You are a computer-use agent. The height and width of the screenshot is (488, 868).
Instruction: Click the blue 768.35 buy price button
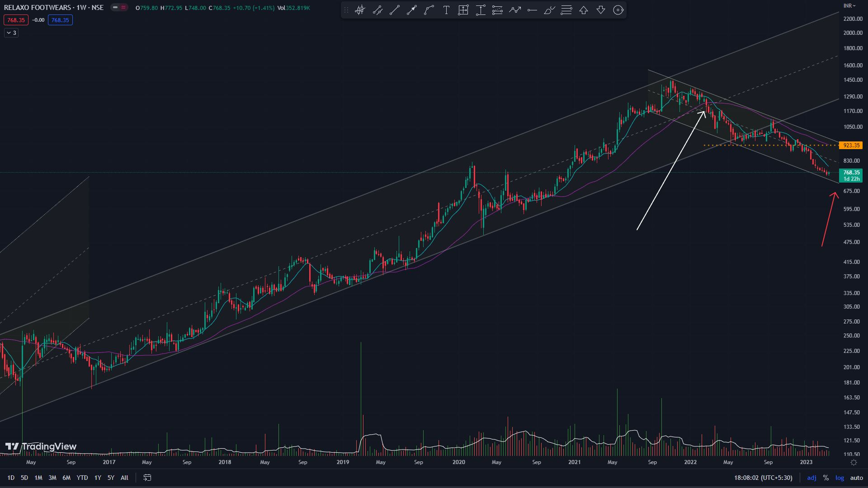pyautogui.click(x=60, y=20)
